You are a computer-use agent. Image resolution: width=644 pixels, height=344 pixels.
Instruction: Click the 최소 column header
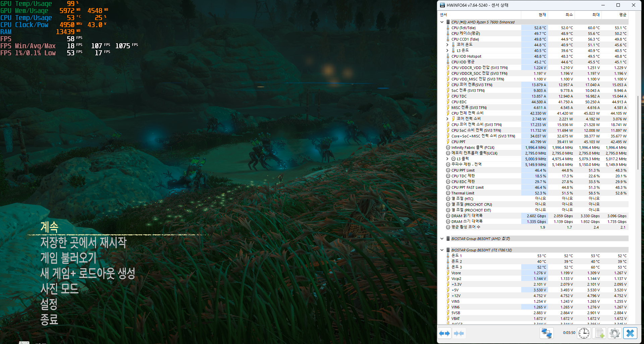pyautogui.click(x=561, y=15)
